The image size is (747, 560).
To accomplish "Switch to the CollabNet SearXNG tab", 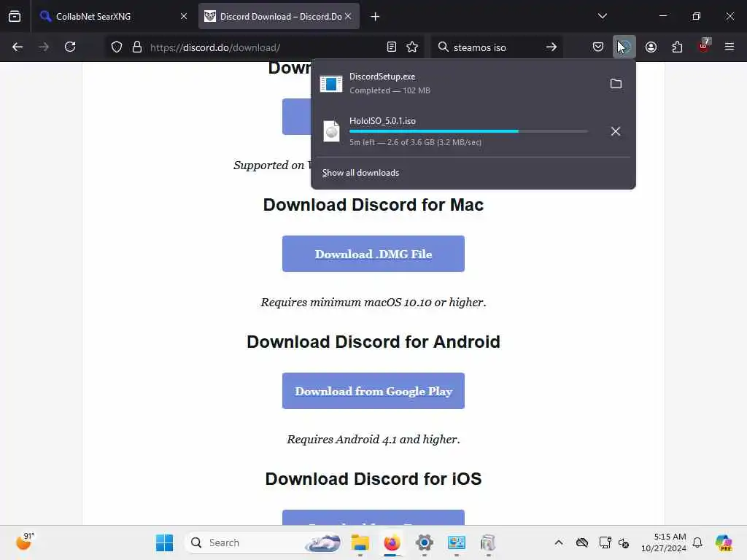I will click(113, 16).
